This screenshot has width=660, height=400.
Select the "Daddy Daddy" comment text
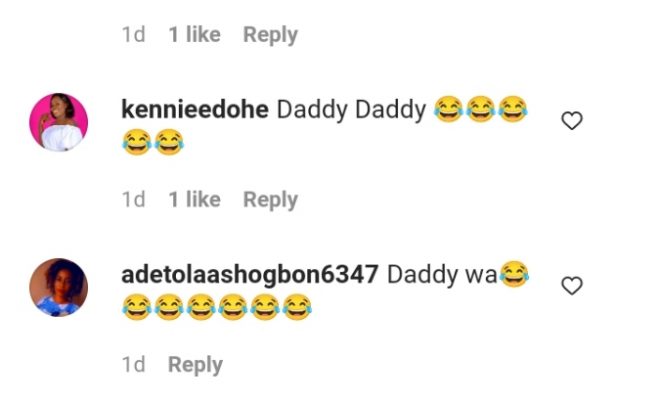click(x=351, y=110)
